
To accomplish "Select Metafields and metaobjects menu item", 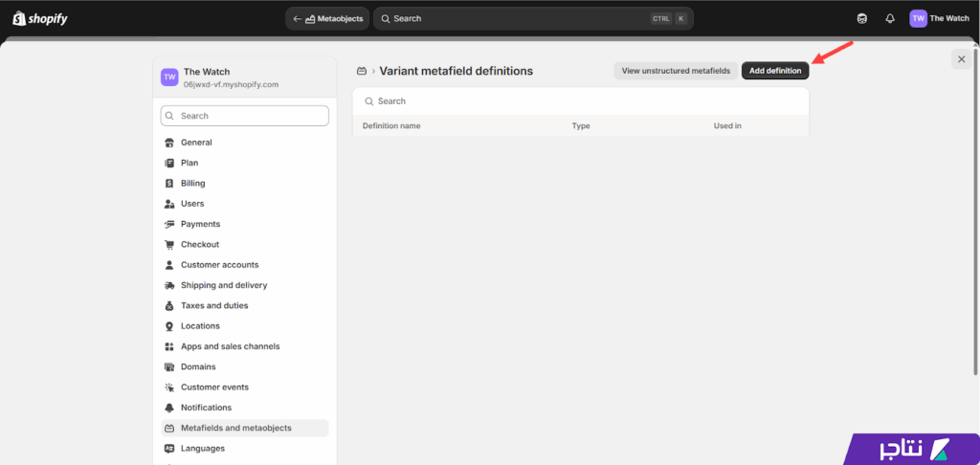I will [x=235, y=428].
